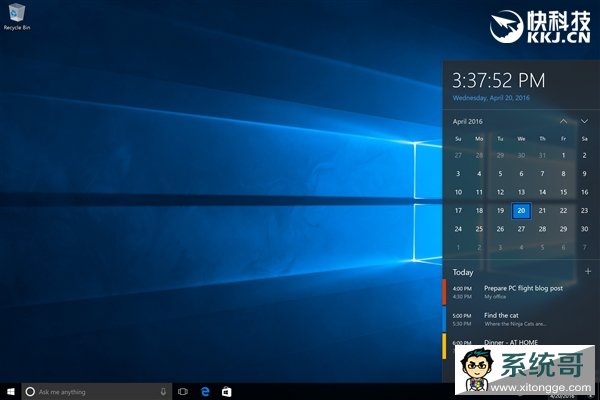Click the Today agenda heading
Screen dimensions: 600x400
(463, 272)
